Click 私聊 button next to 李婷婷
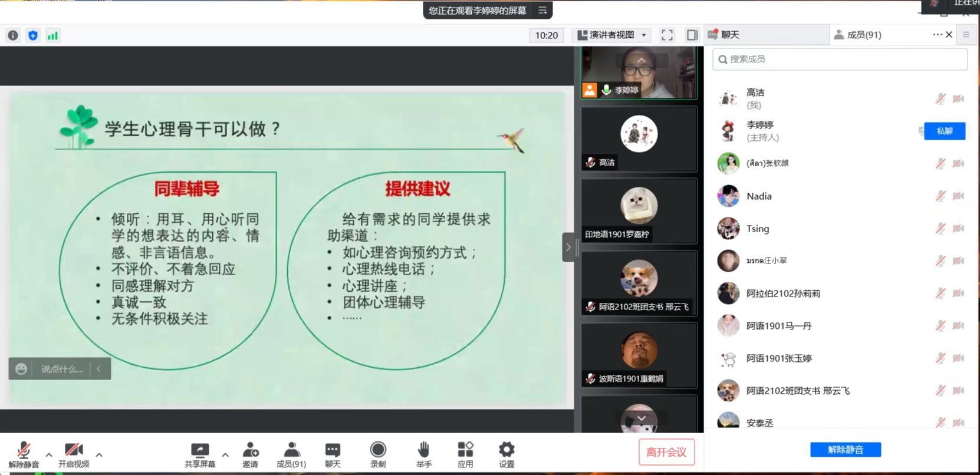The width and height of the screenshot is (980, 475). [x=944, y=131]
